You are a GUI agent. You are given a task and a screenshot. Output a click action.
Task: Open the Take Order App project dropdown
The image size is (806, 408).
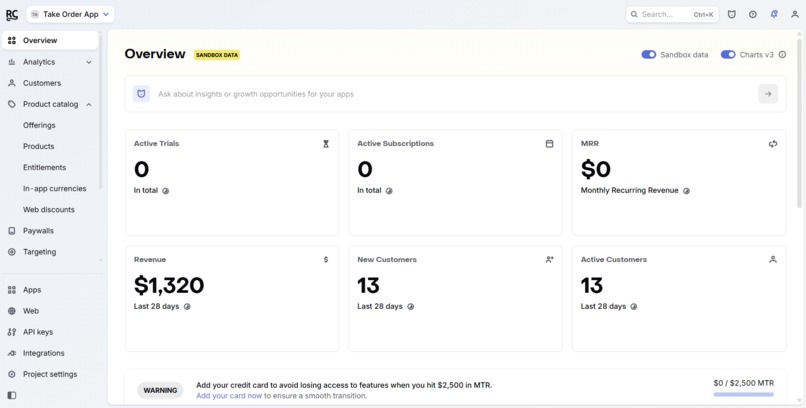click(70, 14)
